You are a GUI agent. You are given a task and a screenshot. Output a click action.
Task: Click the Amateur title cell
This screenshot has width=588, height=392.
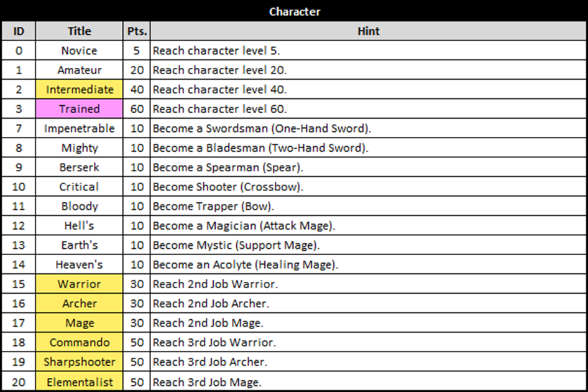(x=79, y=70)
